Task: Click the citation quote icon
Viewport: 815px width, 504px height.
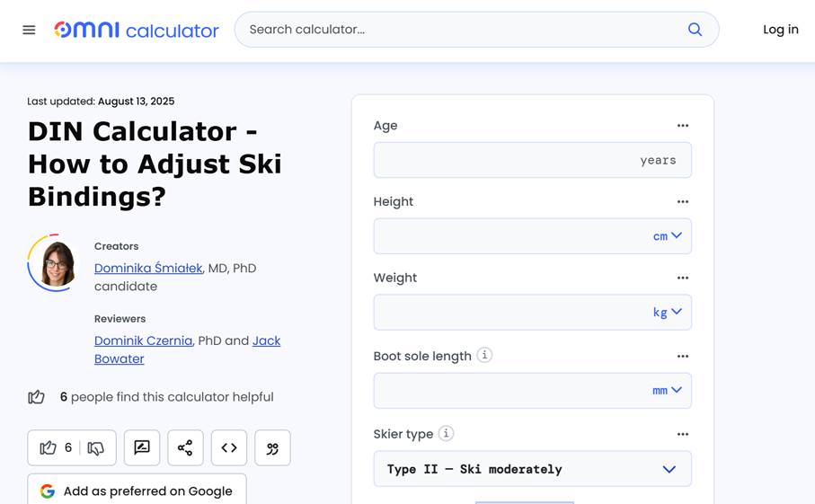Action: click(273, 447)
